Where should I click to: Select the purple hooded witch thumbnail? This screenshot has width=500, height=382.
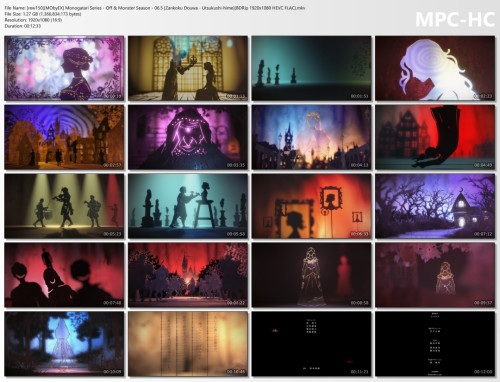click(188, 137)
